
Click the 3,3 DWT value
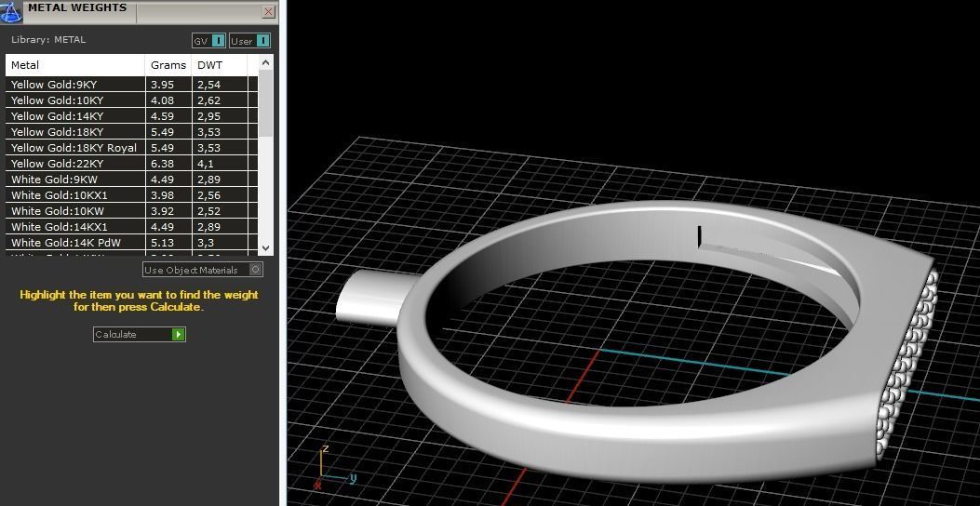click(206, 243)
